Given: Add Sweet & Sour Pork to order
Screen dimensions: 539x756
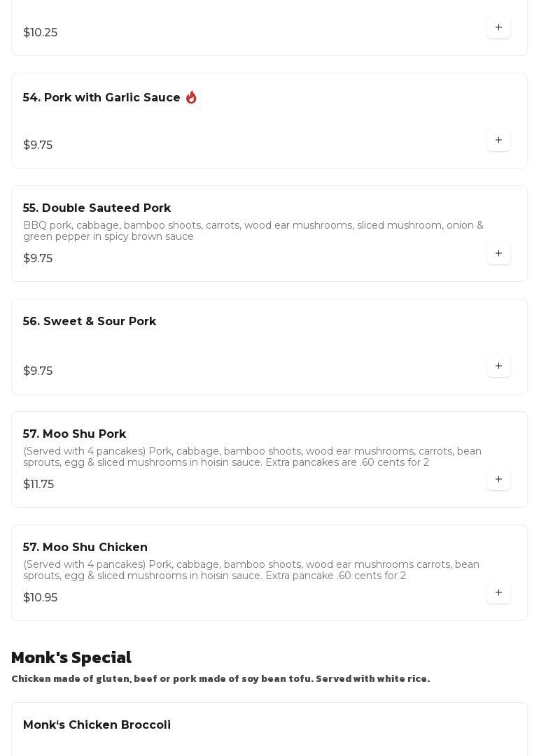Looking at the screenshot, I should coord(498,366).
